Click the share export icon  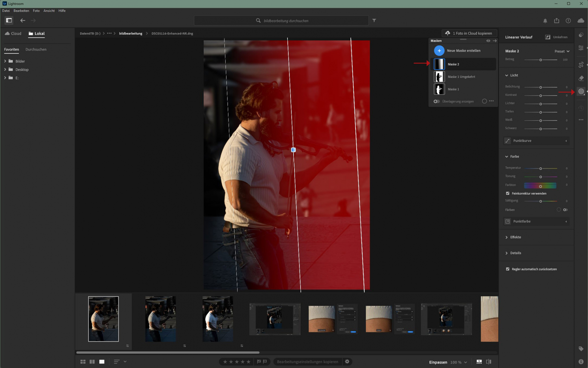coord(557,21)
